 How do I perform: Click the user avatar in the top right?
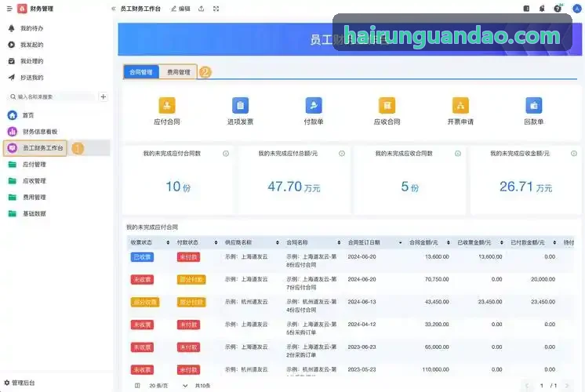point(577,9)
